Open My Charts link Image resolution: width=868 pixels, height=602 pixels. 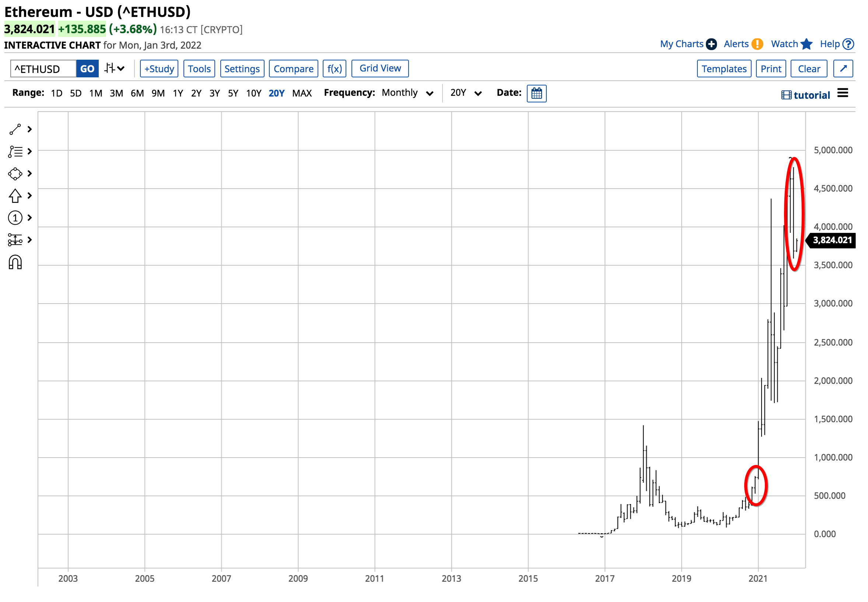pyautogui.click(x=682, y=44)
